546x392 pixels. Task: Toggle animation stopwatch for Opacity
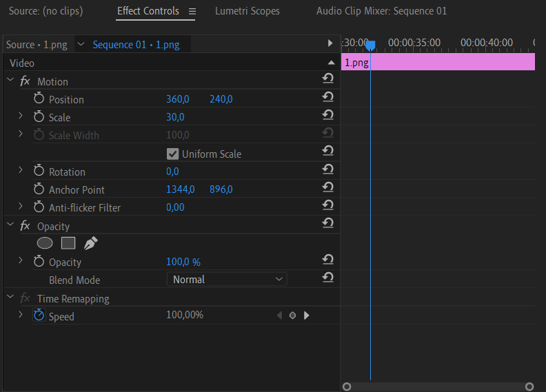click(x=39, y=261)
